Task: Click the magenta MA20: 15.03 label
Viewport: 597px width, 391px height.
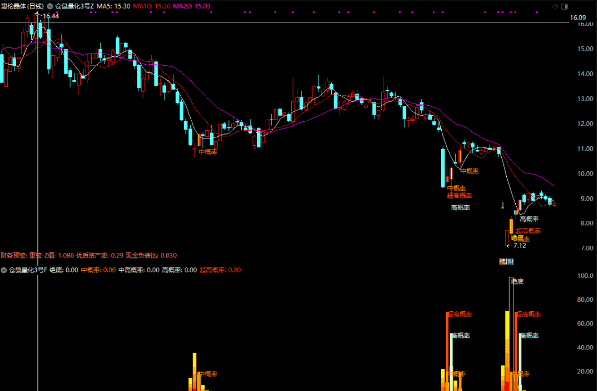Action: pos(192,6)
